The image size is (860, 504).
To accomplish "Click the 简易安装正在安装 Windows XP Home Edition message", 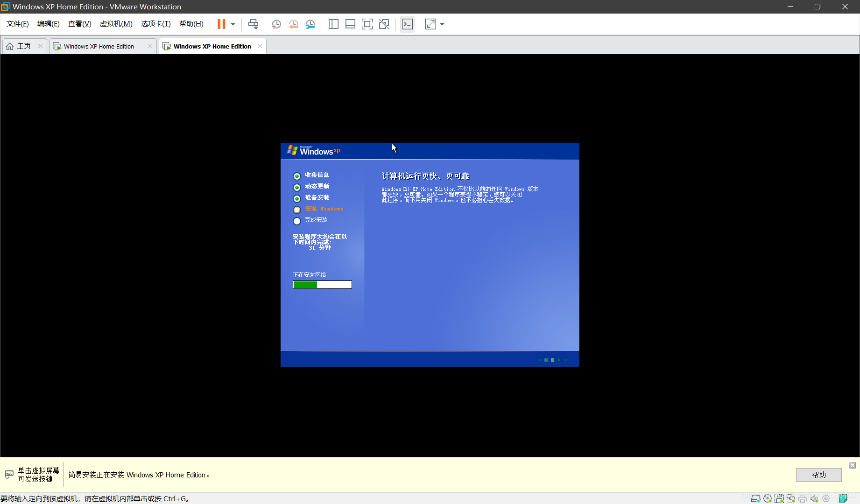I will 139,475.
